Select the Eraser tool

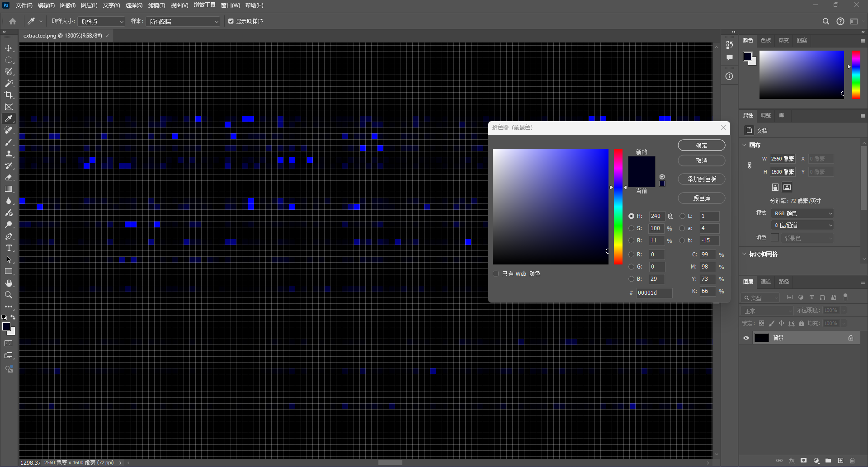9,178
